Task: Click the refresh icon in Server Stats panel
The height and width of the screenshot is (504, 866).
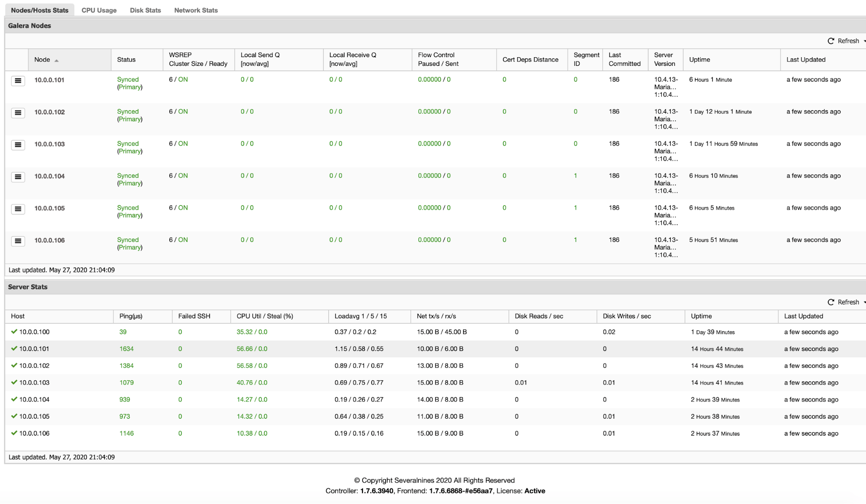Action: 830,302
